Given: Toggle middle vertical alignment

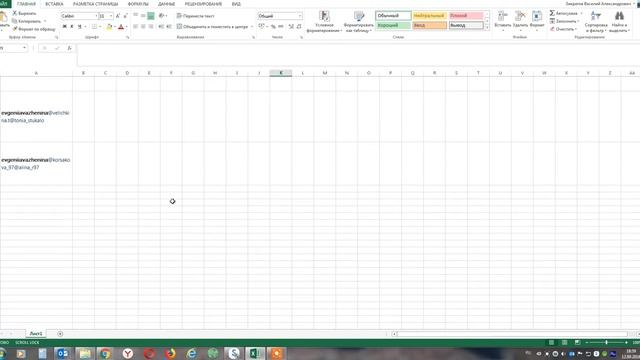Looking at the screenshot, I should [143, 16].
